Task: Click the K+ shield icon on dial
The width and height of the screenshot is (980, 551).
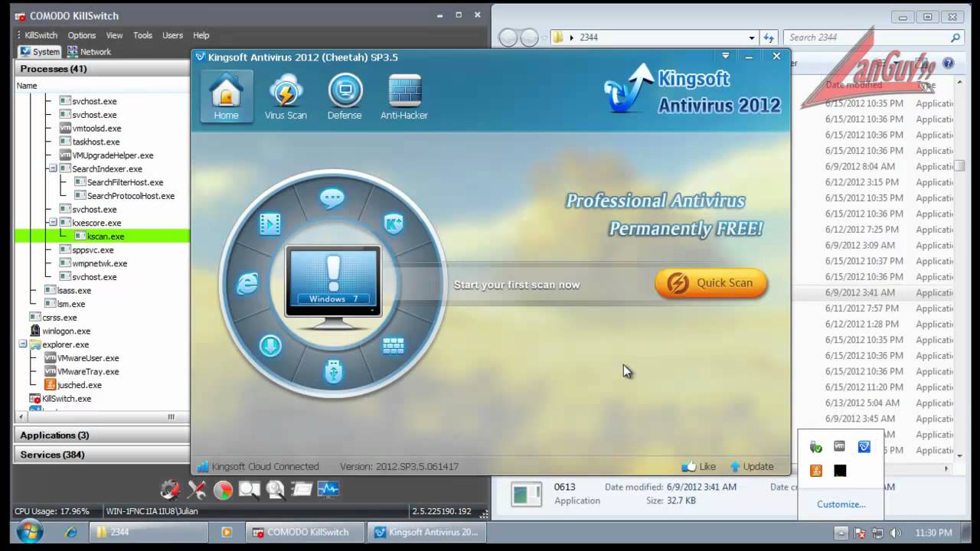Action: click(394, 224)
